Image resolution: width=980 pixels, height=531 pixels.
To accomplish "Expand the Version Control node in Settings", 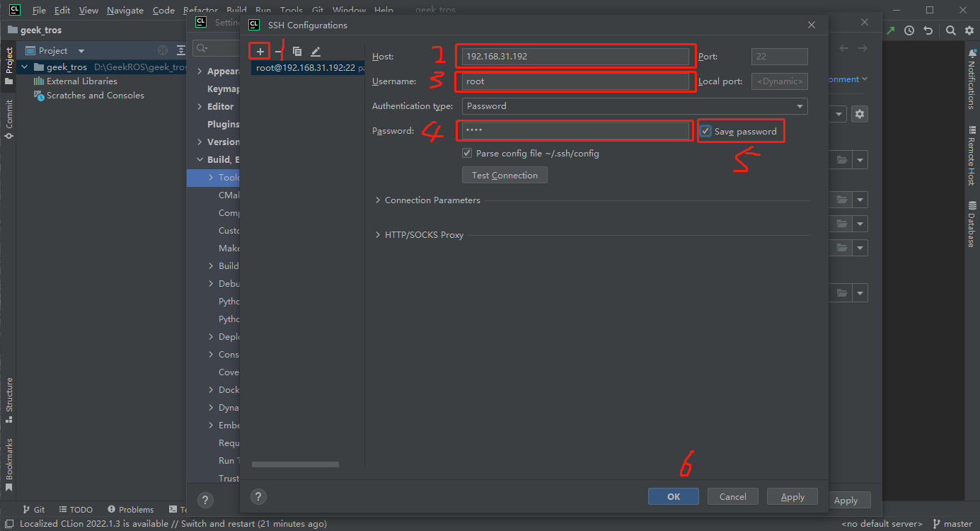I will coord(200,142).
